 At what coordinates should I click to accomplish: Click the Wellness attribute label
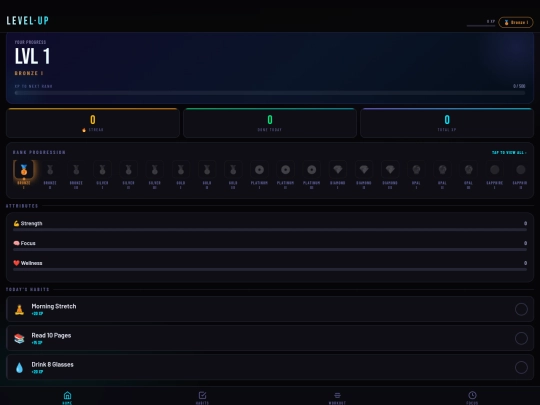click(28, 263)
